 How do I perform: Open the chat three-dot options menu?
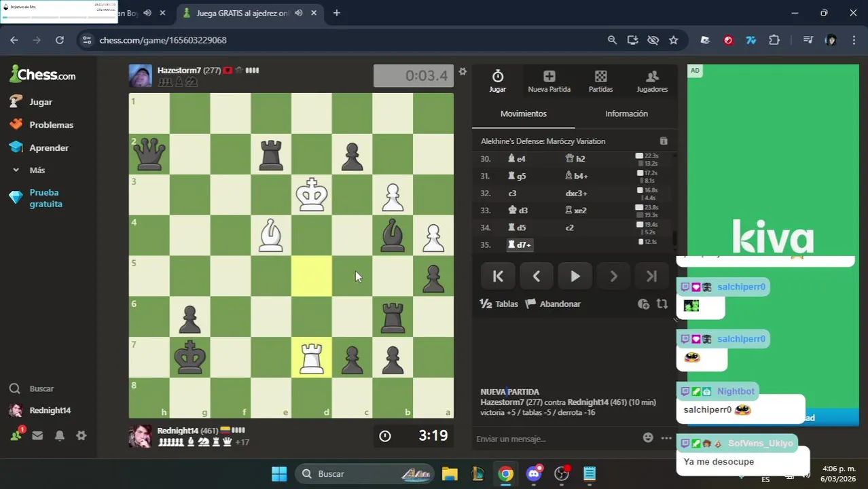tap(666, 438)
